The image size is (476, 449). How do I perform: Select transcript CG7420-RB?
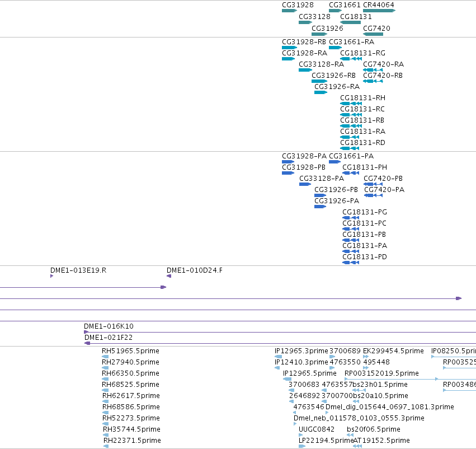(373, 81)
